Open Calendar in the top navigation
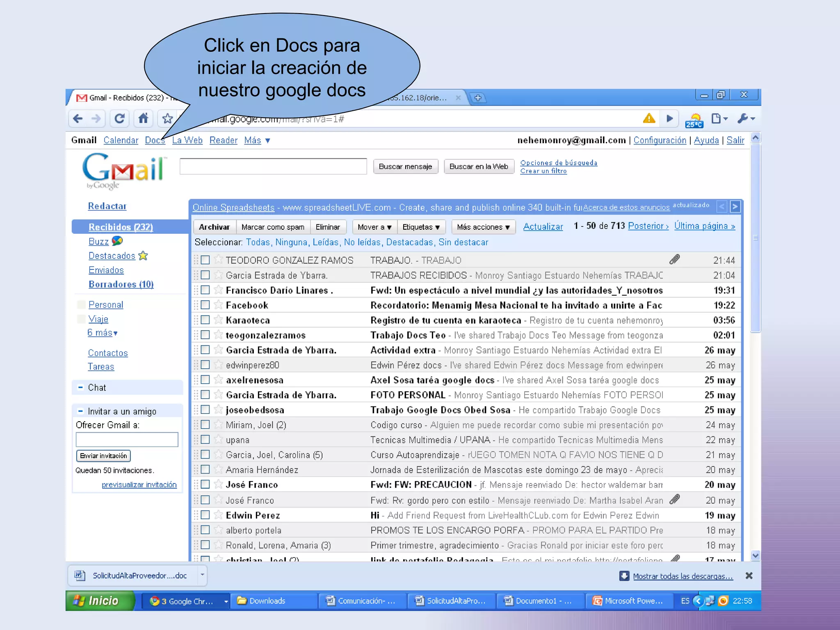840x630 pixels. (121, 140)
